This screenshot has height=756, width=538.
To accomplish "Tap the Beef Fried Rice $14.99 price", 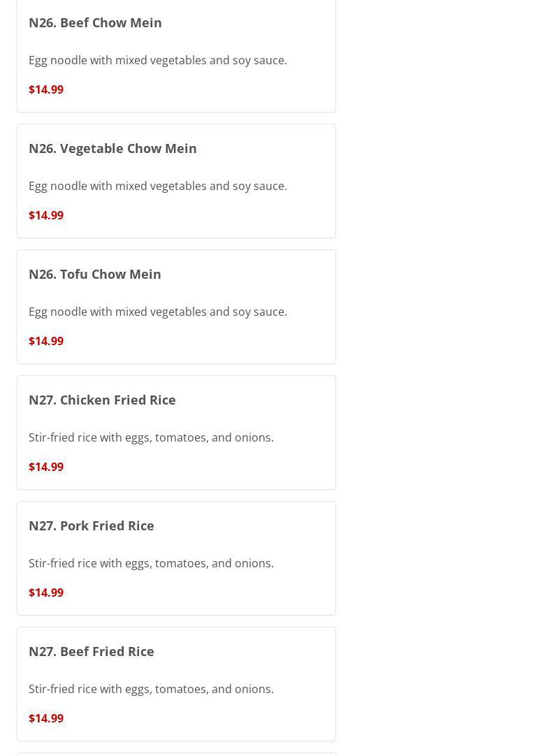I will click(46, 718).
